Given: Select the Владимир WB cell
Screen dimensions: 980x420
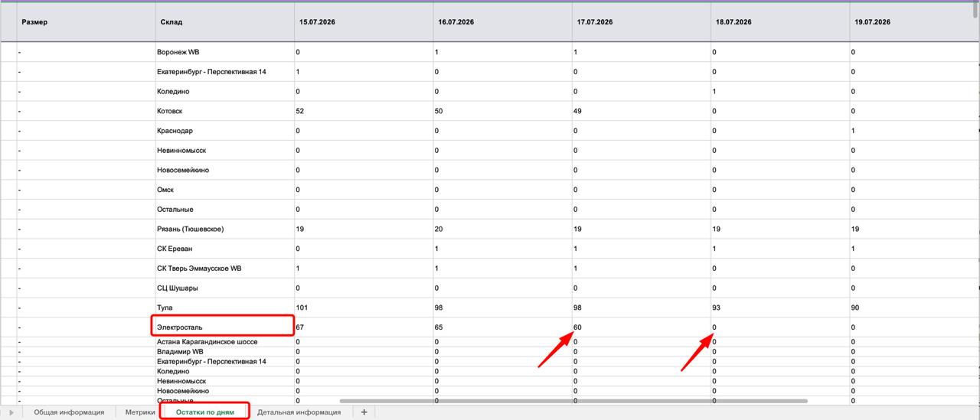Looking at the screenshot, I should 225,352.
